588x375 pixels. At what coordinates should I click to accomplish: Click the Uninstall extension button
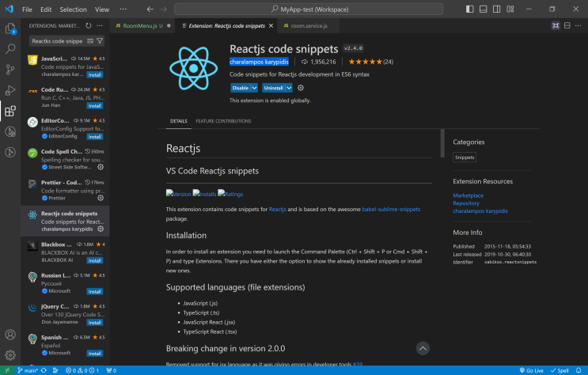pos(273,88)
